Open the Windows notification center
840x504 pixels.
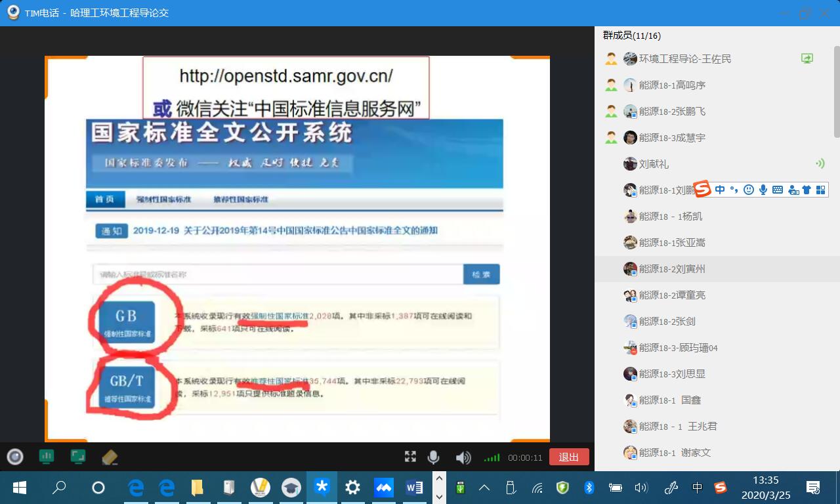click(813, 488)
